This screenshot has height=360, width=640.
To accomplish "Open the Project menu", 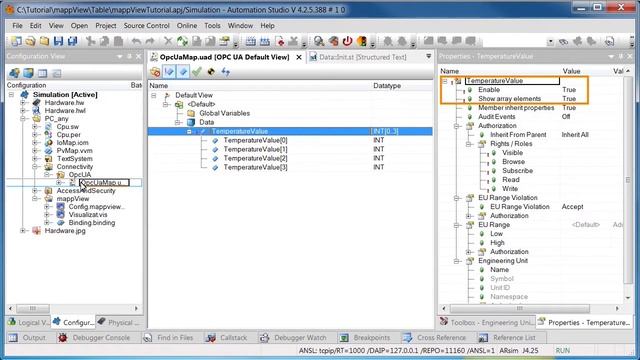I will 106,25.
